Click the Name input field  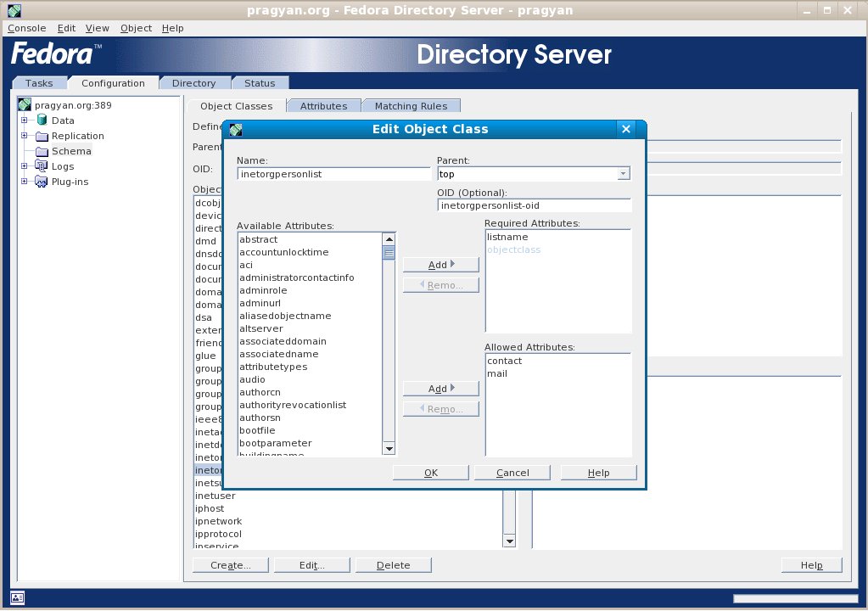(333, 174)
